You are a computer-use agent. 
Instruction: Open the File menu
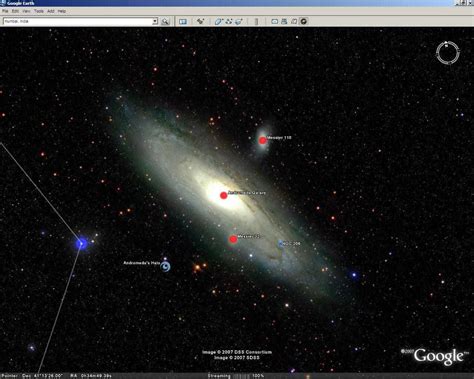[x=5, y=11]
